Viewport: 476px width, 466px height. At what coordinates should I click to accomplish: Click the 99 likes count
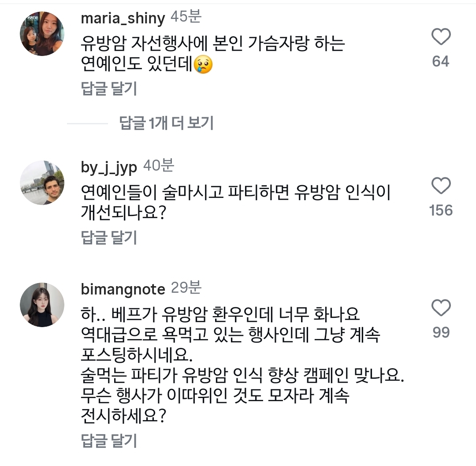coord(440,332)
